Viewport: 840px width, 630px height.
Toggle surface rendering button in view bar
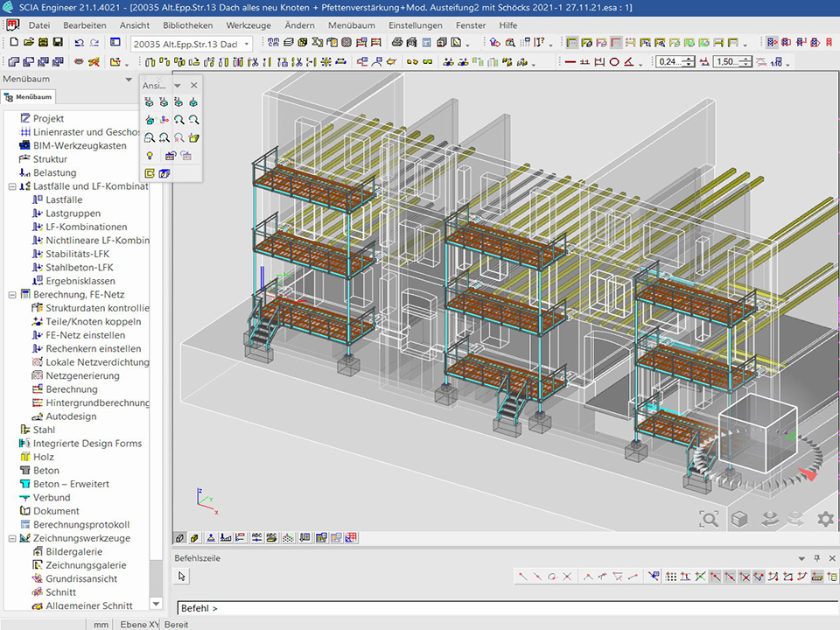pos(194,537)
